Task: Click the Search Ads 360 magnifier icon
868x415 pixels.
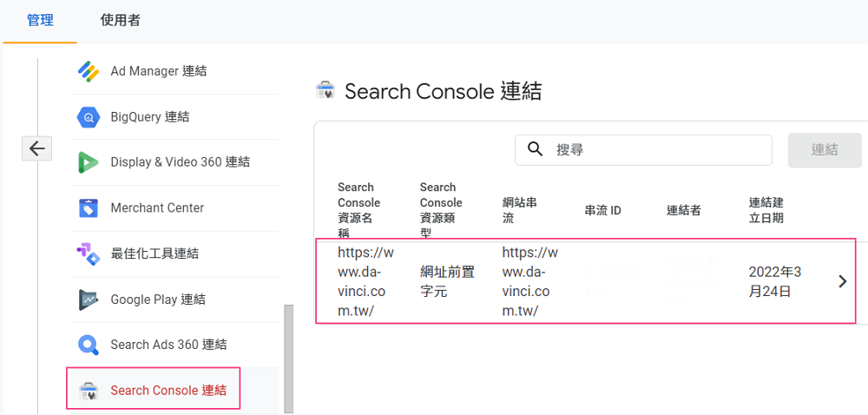Action: (x=89, y=345)
